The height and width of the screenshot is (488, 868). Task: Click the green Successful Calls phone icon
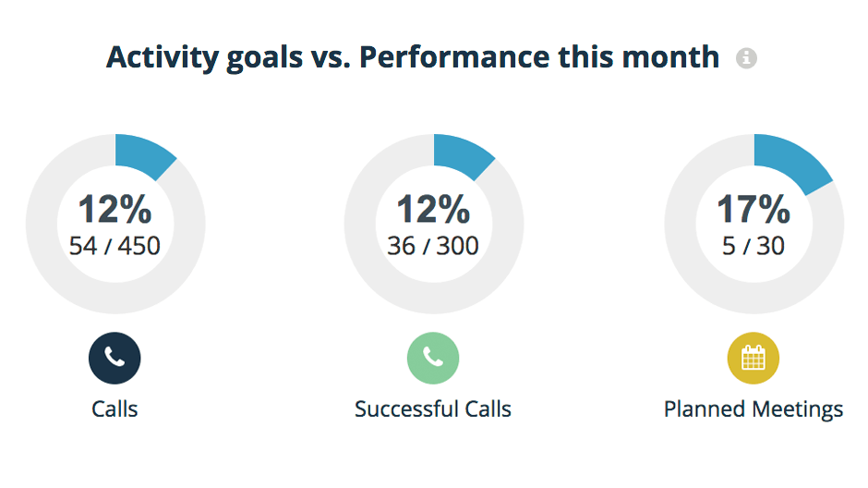(x=433, y=358)
